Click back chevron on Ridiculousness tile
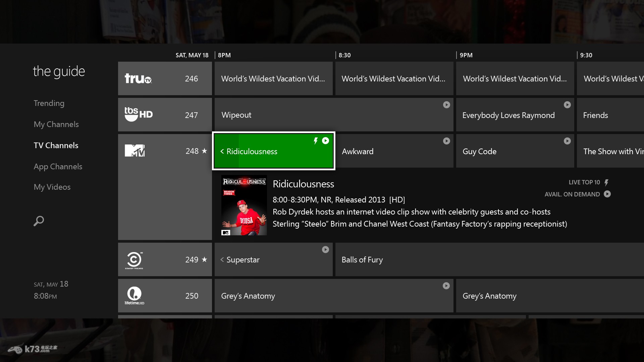644x362 pixels. point(222,152)
